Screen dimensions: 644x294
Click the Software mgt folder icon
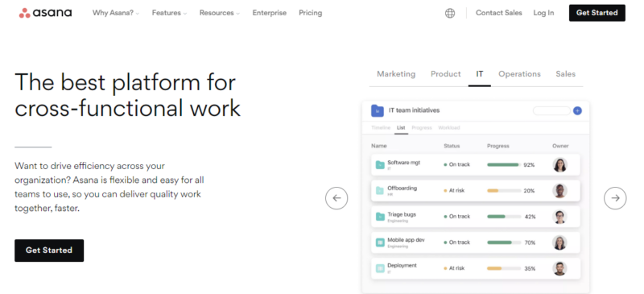[380, 165]
